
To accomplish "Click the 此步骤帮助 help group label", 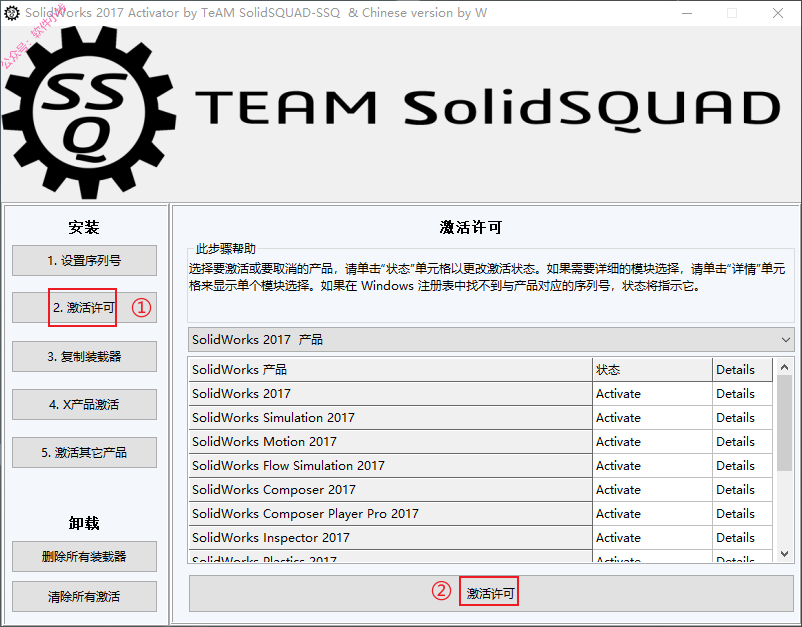I will 226,249.
